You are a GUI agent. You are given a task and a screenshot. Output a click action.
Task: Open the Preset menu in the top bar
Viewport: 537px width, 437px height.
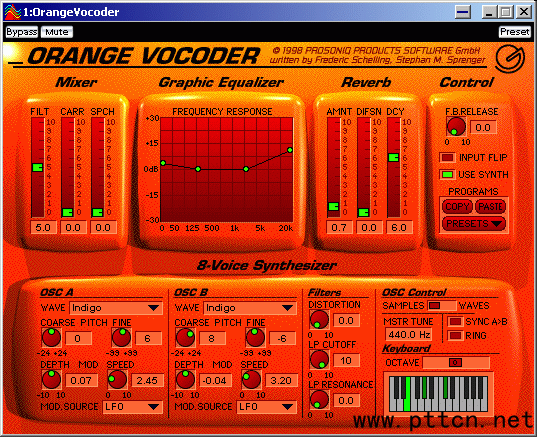point(514,32)
